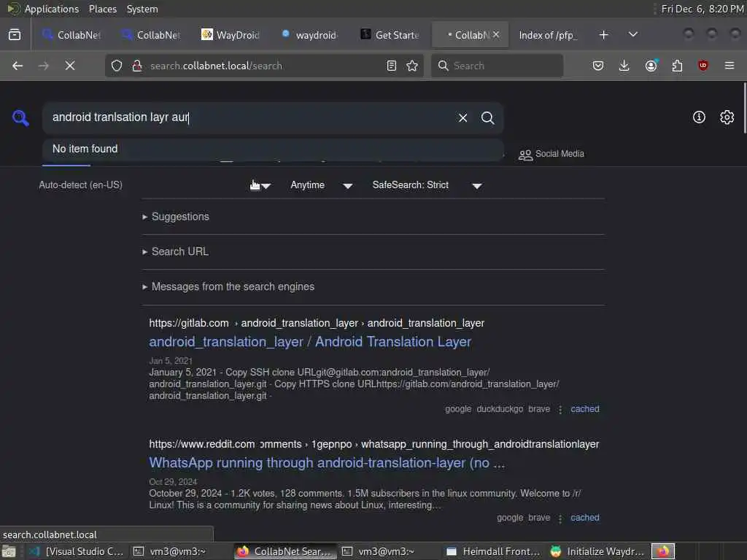This screenshot has width=747, height=560.
Task: Click the reddit.com result URL
Action: click(x=374, y=444)
